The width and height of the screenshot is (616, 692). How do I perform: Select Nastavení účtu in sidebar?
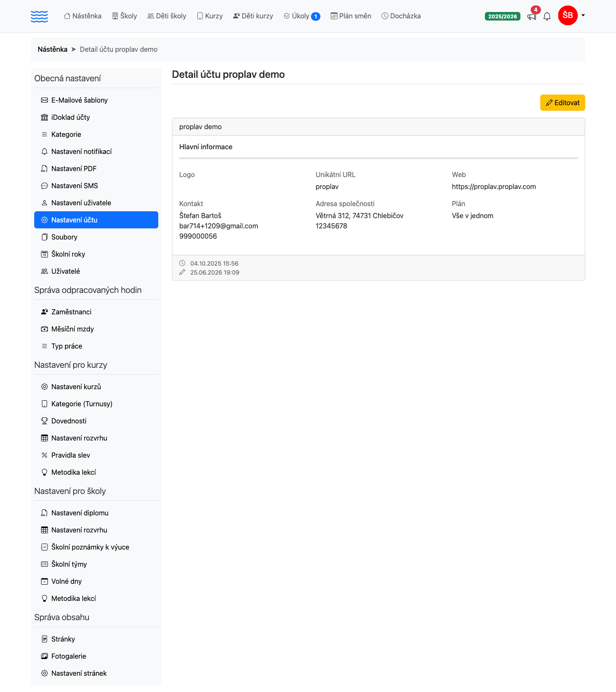pyautogui.click(x=96, y=220)
